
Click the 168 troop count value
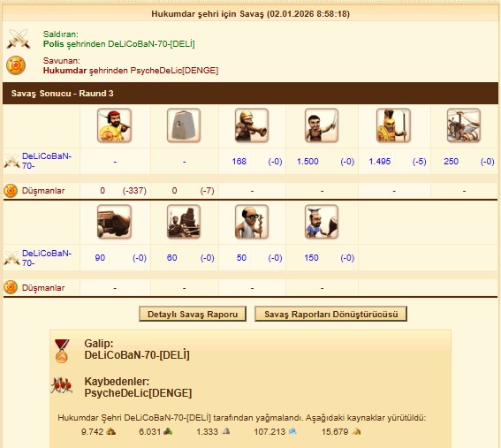(x=239, y=162)
